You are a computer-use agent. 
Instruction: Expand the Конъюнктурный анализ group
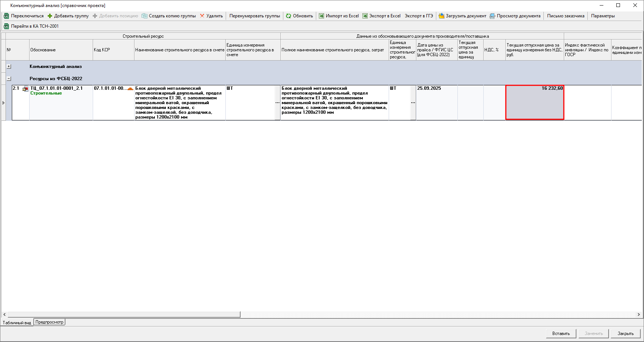coord(9,66)
